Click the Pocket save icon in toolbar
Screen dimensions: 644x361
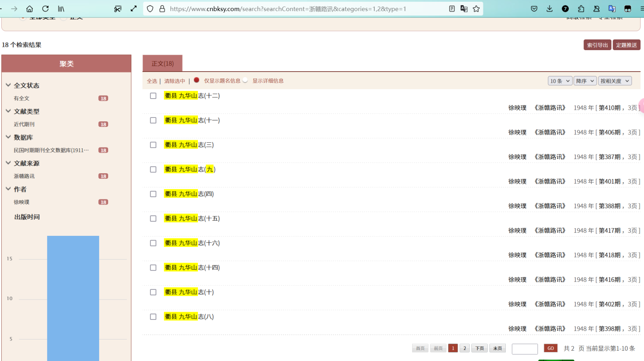pos(534,9)
